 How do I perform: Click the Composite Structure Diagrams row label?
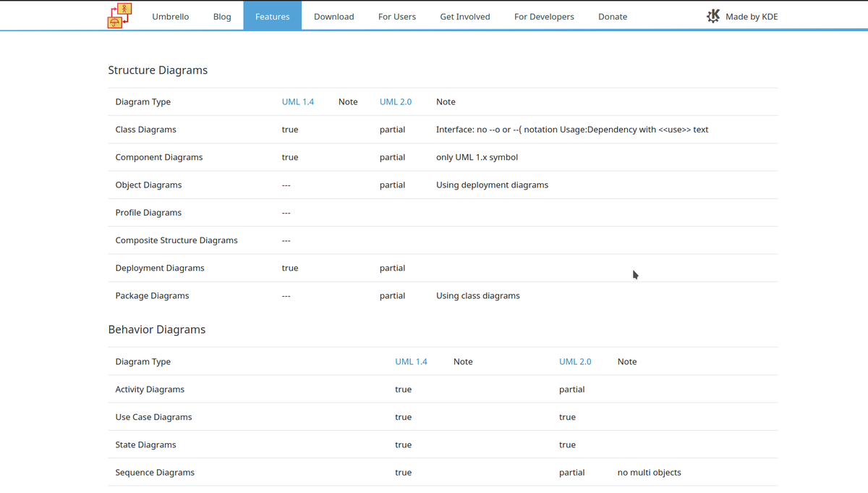click(176, 240)
